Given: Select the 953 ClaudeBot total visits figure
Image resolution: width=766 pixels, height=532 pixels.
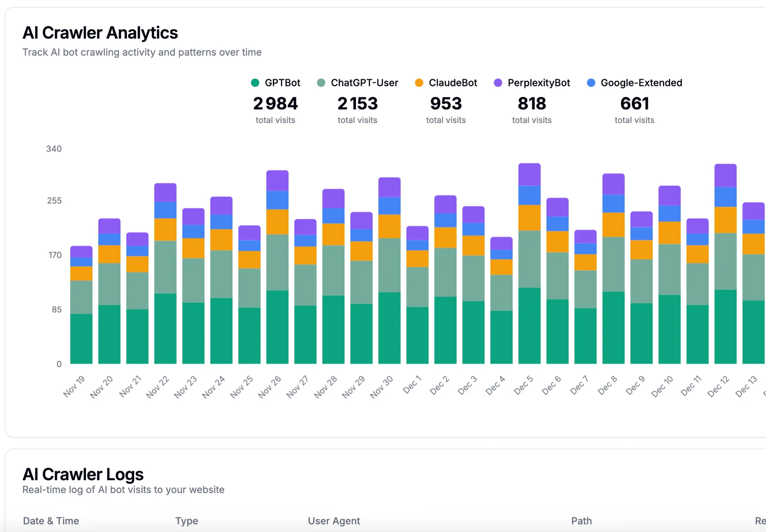Looking at the screenshot, I should point(446,104).
